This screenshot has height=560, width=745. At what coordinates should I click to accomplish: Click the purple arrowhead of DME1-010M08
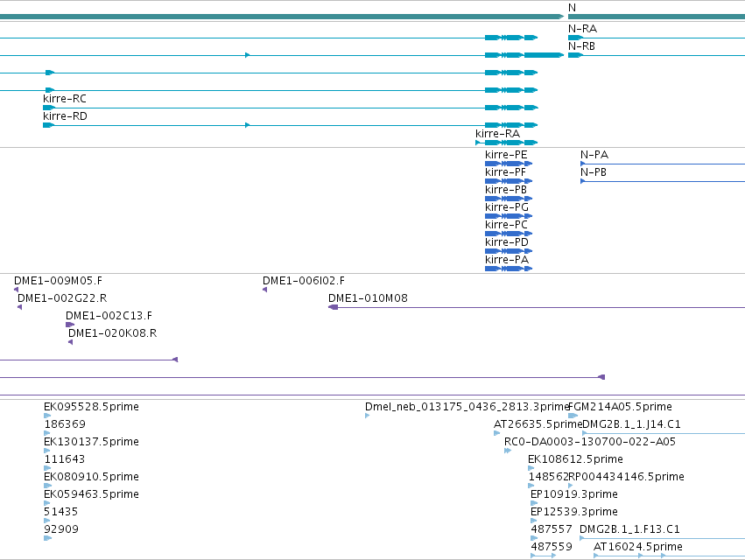[x=333, y=307]
